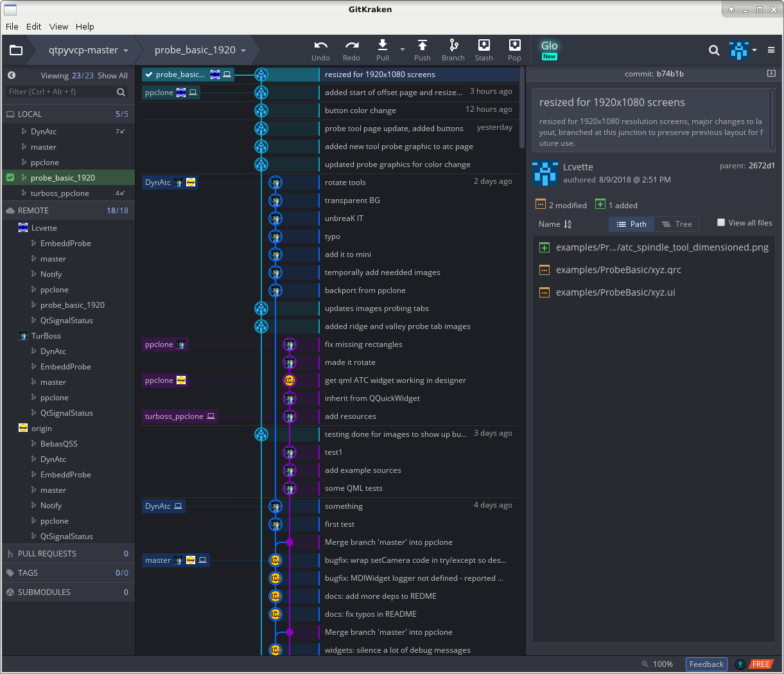Collapse the origin remote
784x674 pixels.
tap(67, 429)
